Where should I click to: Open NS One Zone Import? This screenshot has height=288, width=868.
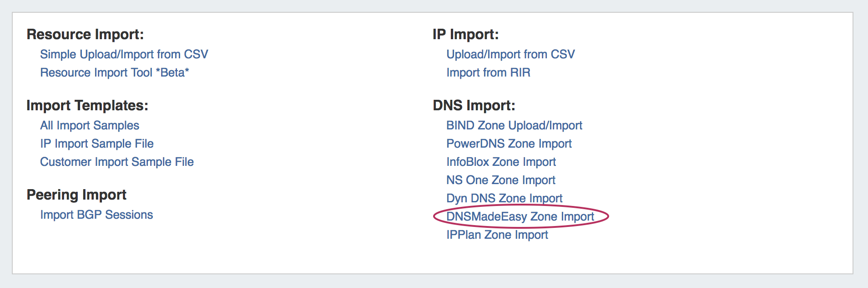[x=500, y=180]
